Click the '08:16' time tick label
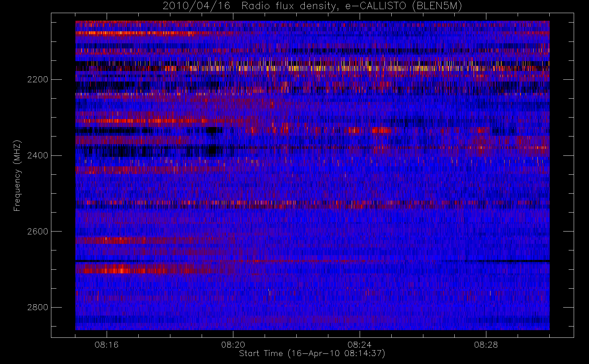Screen dimensions: 589x364 [x=107, y=345]
